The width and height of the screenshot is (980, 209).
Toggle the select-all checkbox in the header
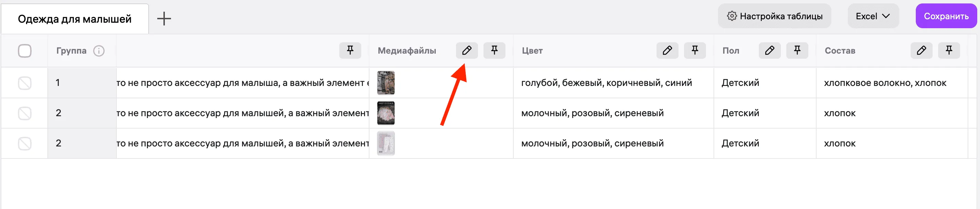tap(25, 50)
